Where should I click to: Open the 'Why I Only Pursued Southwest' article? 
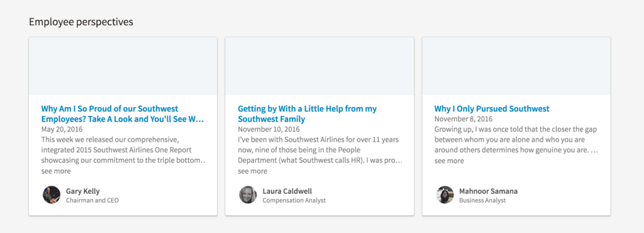pos(492,109)
